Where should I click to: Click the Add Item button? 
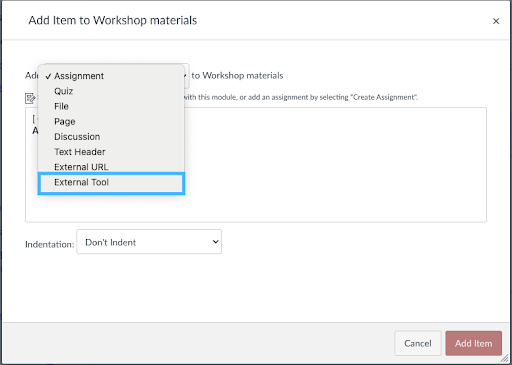pos(473,343)
